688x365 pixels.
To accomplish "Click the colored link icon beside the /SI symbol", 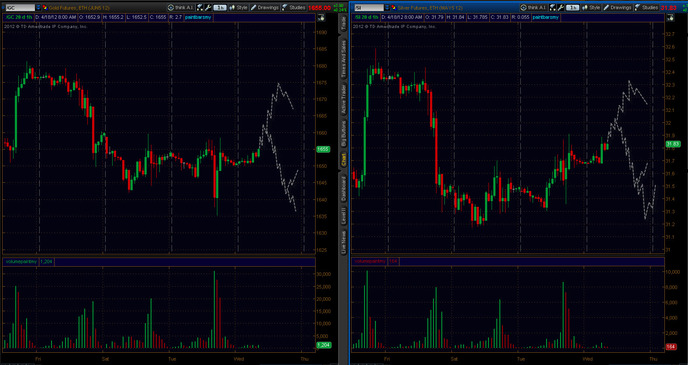I will (x=394, y=7).
